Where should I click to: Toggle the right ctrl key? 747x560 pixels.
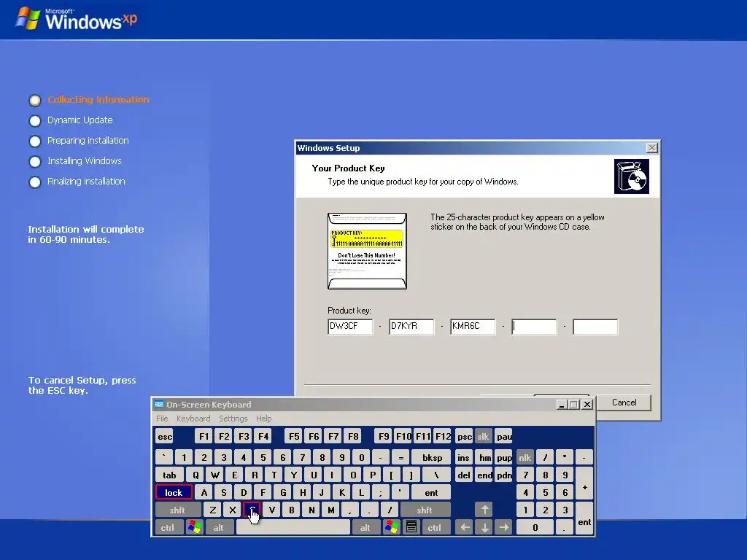click(435, 528)
